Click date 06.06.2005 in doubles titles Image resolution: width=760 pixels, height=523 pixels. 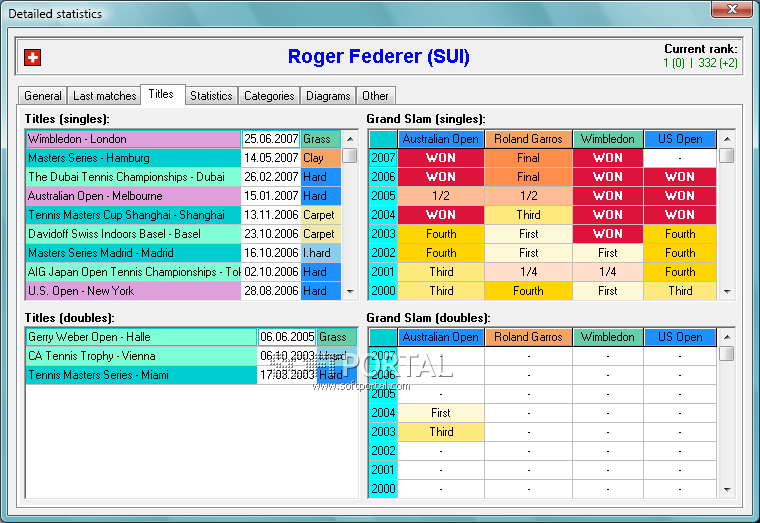287,337
